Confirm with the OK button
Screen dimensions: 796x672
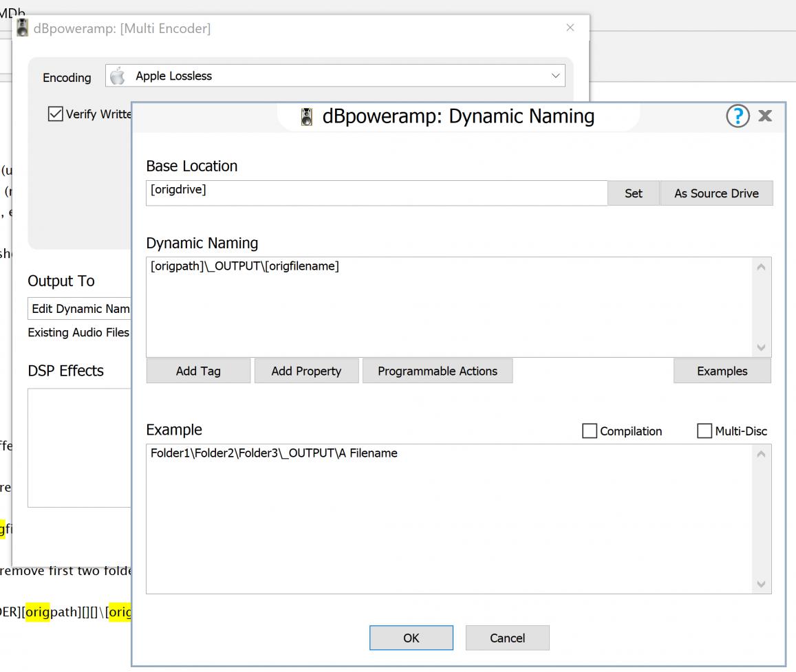pos(411,638)
